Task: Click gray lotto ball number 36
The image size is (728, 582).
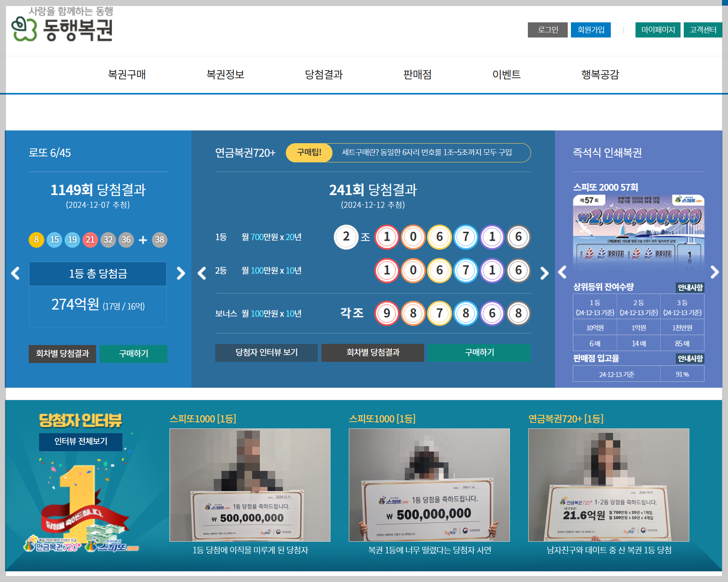Action: point(126,240)
